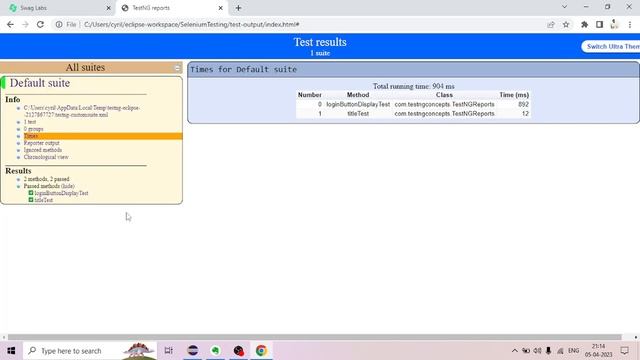Go back in Chrome
This screenshot has width=640, height=360.
pos(10,24)
